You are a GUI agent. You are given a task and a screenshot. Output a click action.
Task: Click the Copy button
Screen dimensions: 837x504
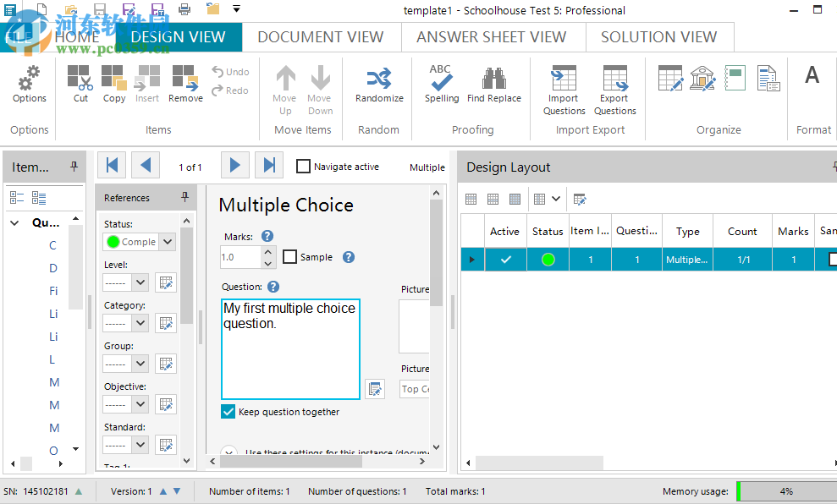[114, 79]
